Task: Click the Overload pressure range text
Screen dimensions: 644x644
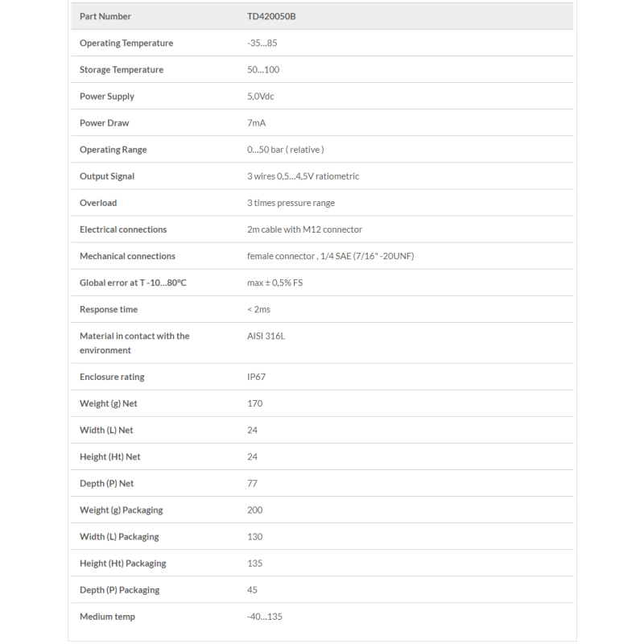Action: pyautogui.click(x=291, y=203)
